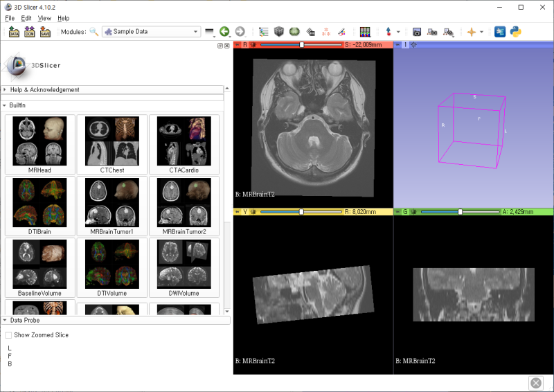Image resolution: width=554 pixels, height=392 pixels.
Task: Click the screenshot capture camera icon
Action: pos(417,32)
